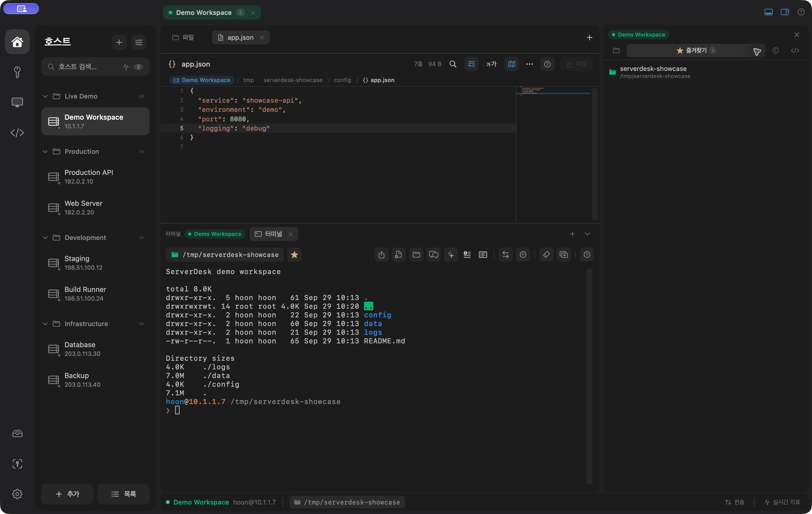Collapse the terminal panel with the chevron

(x=587, y=234)
